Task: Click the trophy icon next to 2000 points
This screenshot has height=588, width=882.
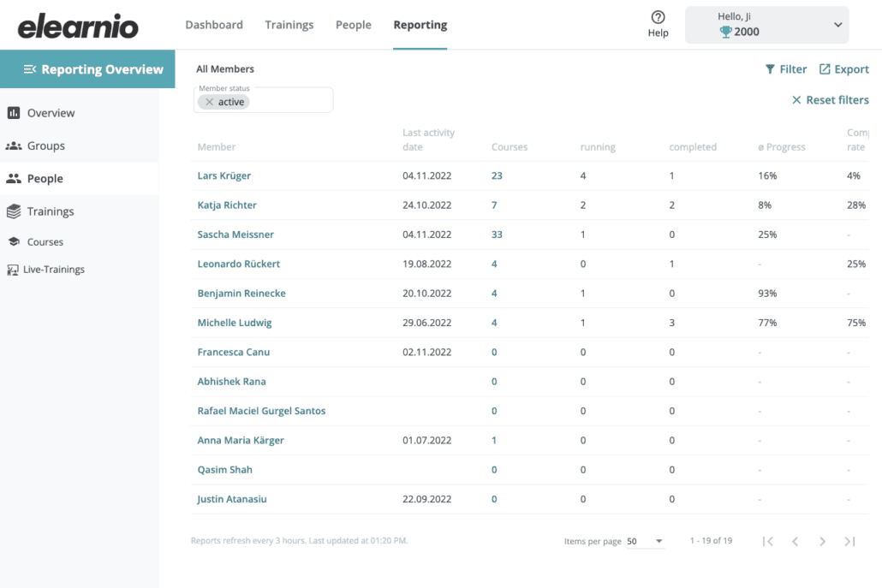Action: point(727,33)
